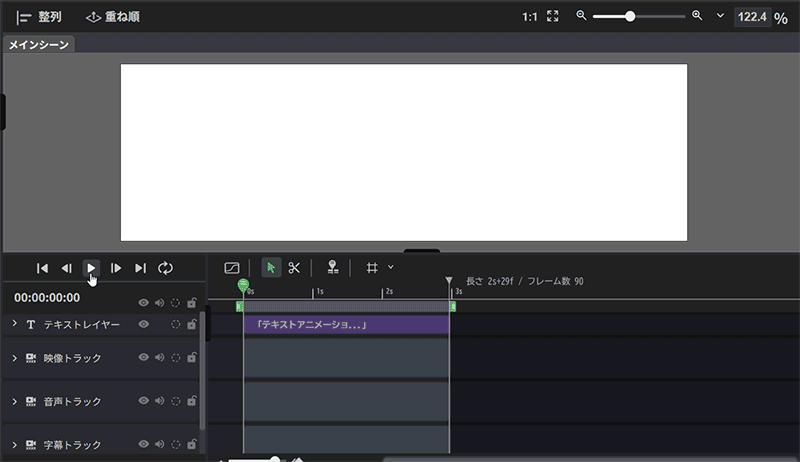Toggle loop playback icon
800x462 pixels.
pos(166,268)
